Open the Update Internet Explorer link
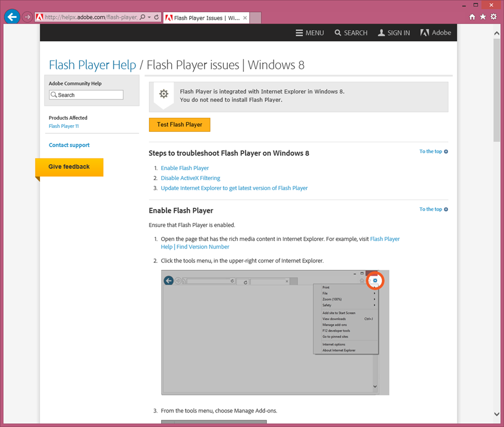 (234, 188)
